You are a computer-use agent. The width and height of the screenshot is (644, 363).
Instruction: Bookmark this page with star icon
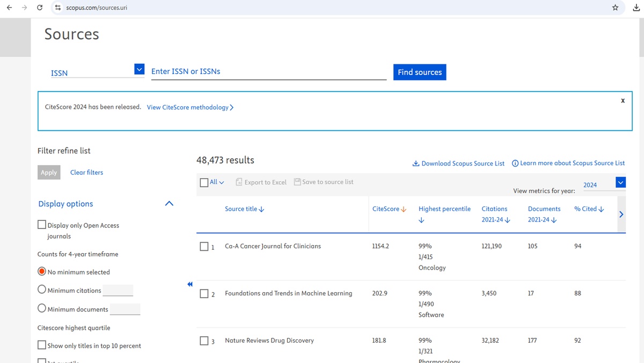tap(615, 8)
